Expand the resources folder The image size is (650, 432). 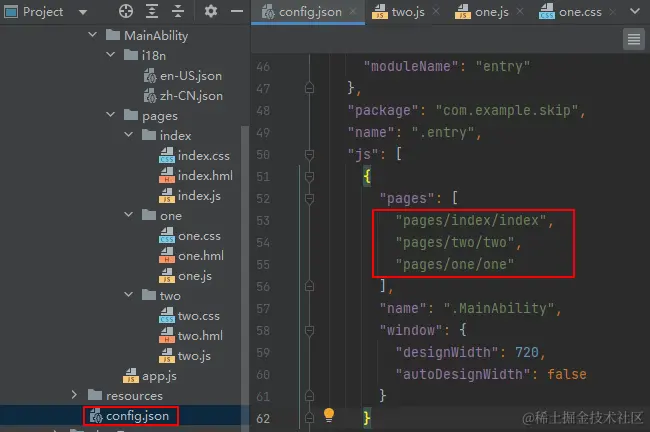[x=74, y=395]
